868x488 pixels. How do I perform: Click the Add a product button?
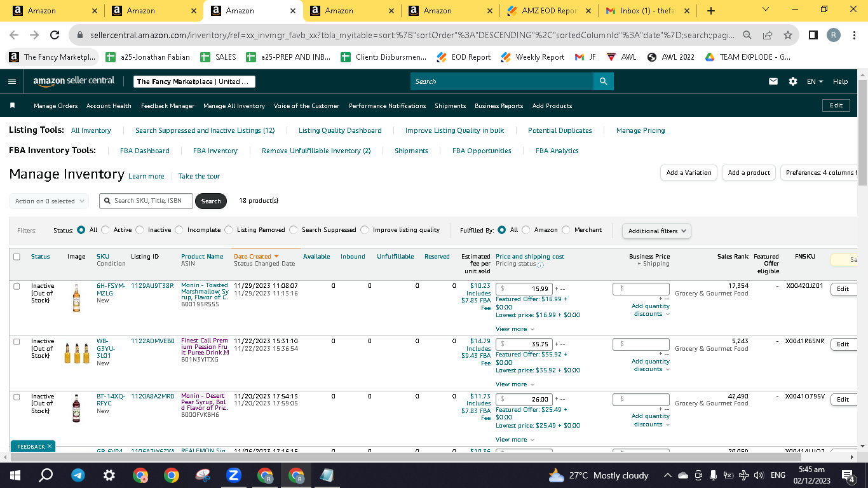749,173
